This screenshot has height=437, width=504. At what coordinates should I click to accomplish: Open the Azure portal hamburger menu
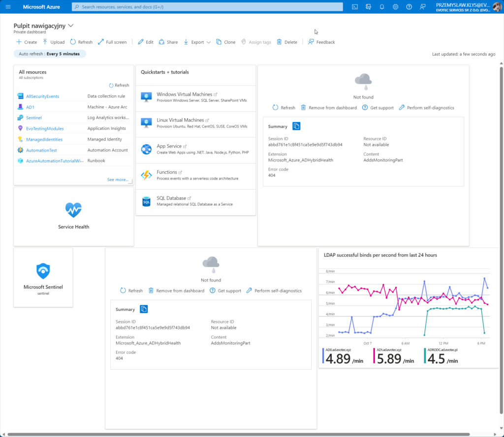tap(8, 7)
